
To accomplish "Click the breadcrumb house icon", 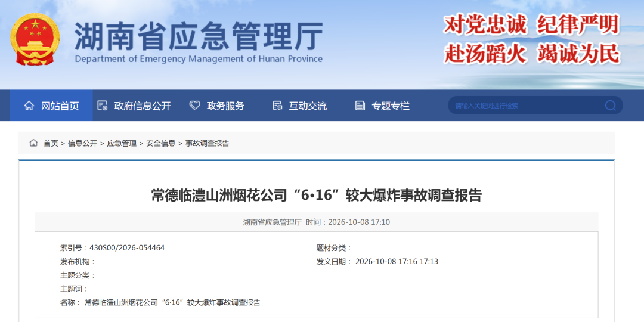I will (x=33, y=143).
